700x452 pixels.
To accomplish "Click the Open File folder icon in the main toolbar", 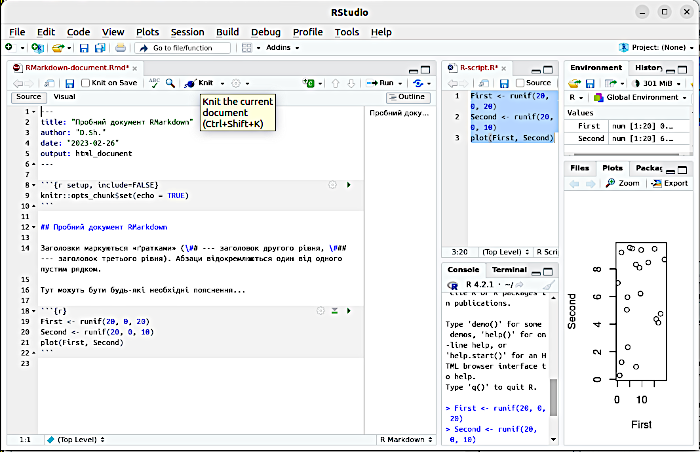I will point(58,47).
